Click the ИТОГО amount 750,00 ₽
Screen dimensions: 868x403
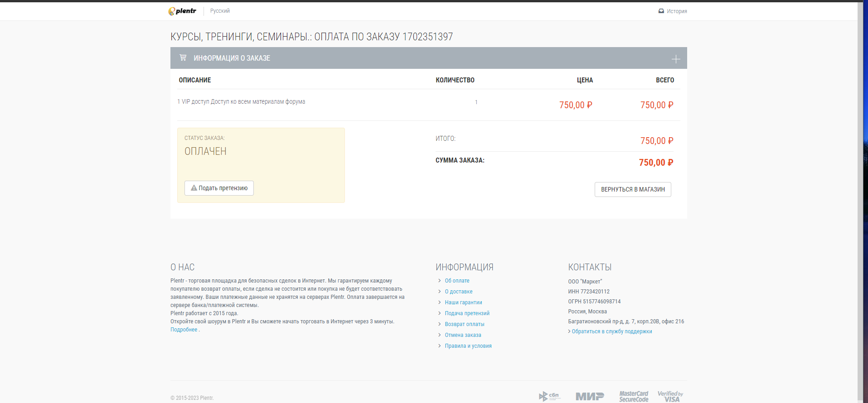657,141
